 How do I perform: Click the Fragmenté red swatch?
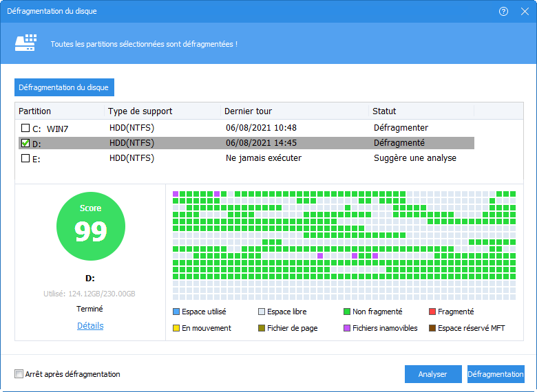[x=432, y=312]
